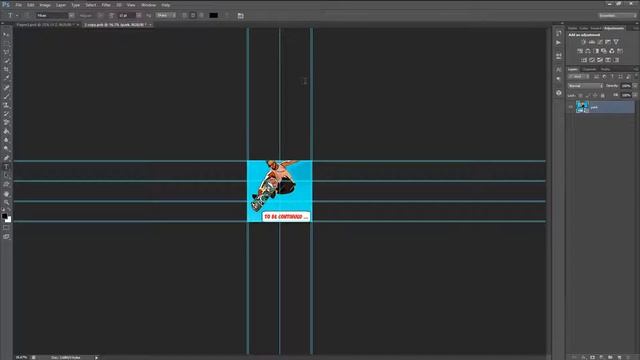
Task: Open the Essentials workspace dropdown
Action: click(618, 16)
